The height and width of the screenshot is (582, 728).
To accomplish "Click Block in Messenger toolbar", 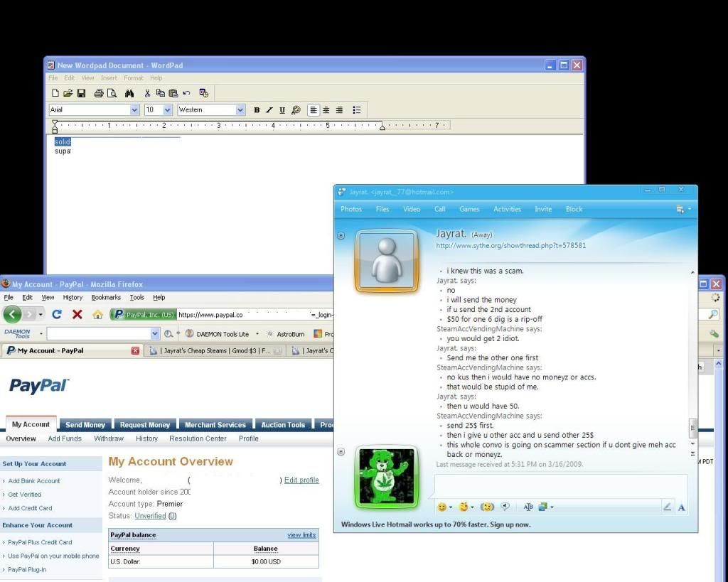I will pos(574,210).
